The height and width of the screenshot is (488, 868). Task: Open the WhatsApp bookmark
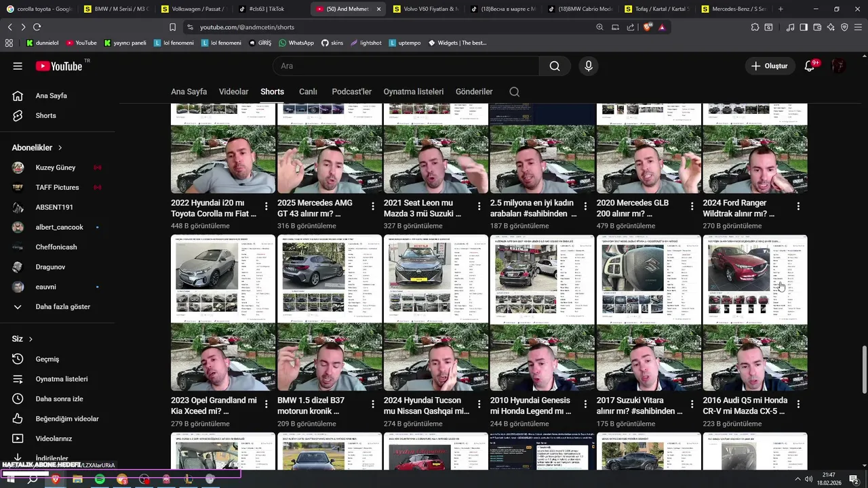(x=296, y=43)
